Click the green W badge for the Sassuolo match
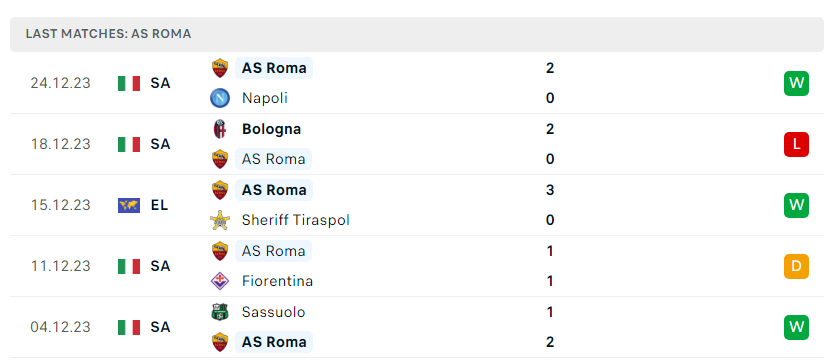This screenshot has width=834, height=363. [796, 327]
